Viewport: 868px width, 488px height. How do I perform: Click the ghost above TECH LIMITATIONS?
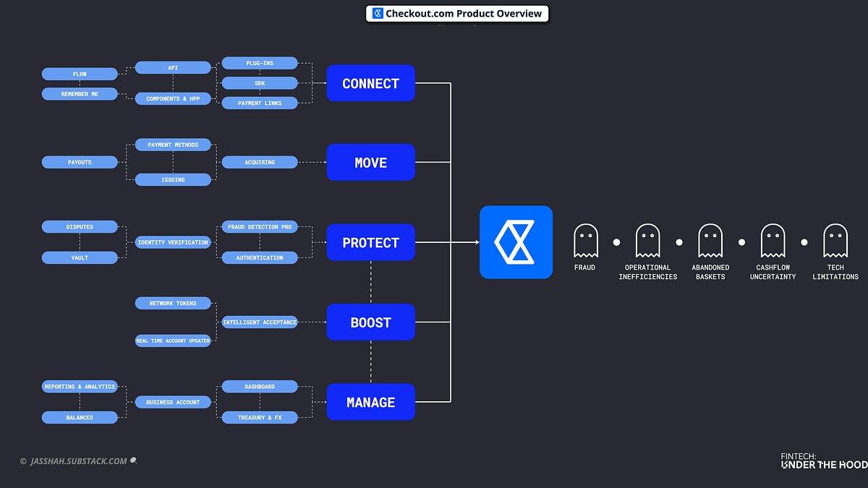[835, 241]
